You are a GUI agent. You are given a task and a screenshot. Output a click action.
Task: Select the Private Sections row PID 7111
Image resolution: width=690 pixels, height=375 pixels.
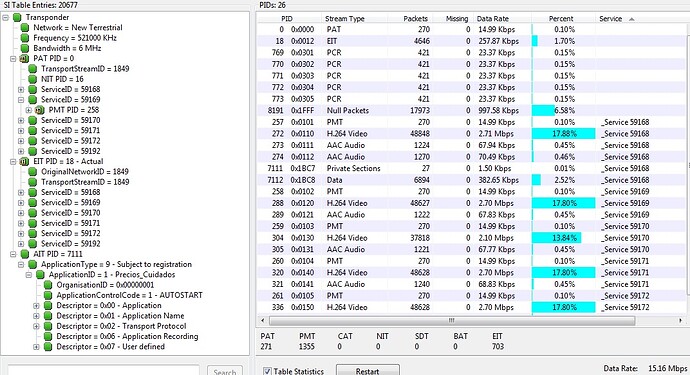tap(471, 169)
